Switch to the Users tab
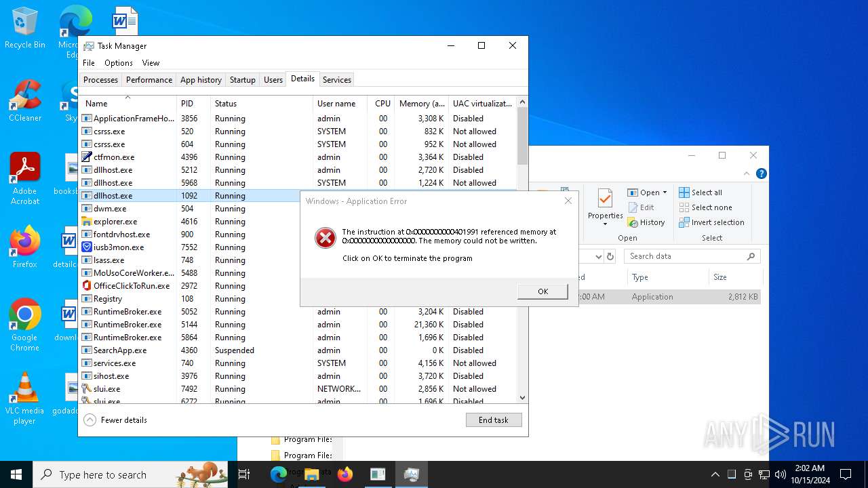Viewport: 868px width, 488px height. [x=273, y=80]
